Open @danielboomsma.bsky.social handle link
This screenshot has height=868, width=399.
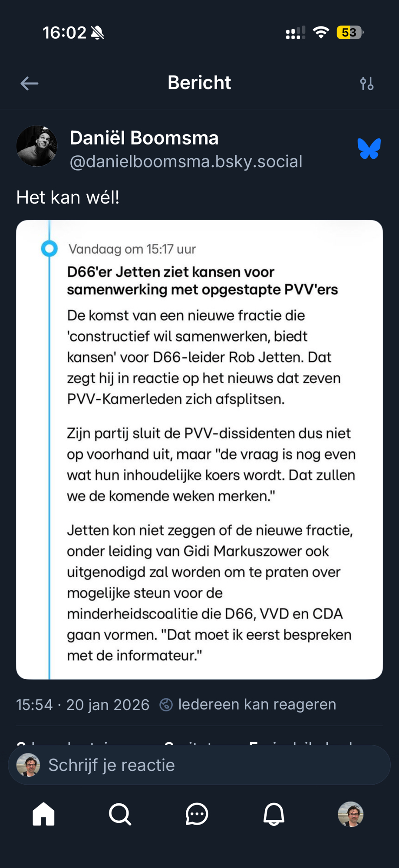point(186,161)
